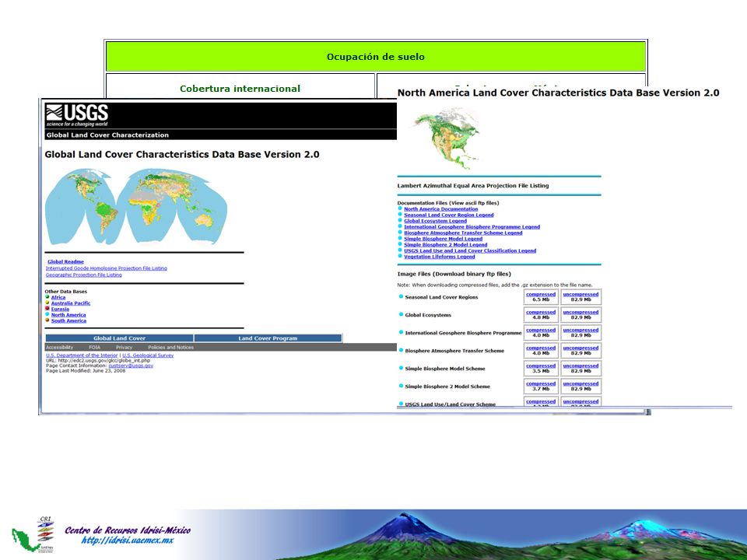Viewport: 747px width, 560px height.
Task: Download uncompressed Simple Biosphere Model Scheme file
Action: tap(580, 366)
